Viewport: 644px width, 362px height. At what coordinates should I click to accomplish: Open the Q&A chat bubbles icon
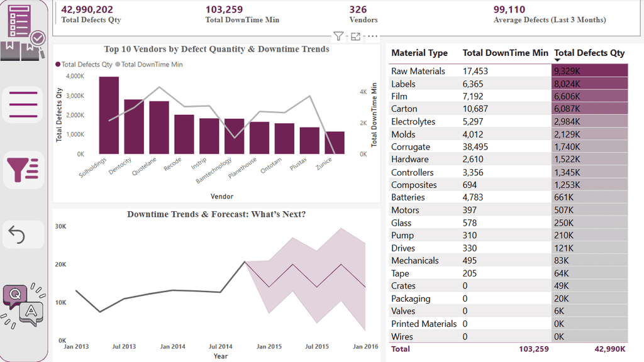click(23, 306)
